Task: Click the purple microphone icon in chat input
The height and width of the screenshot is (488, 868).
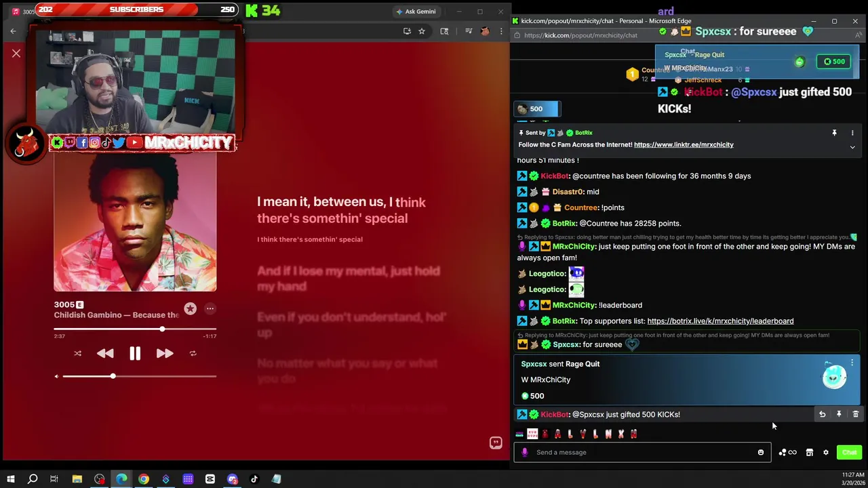Action: (524, 452)
